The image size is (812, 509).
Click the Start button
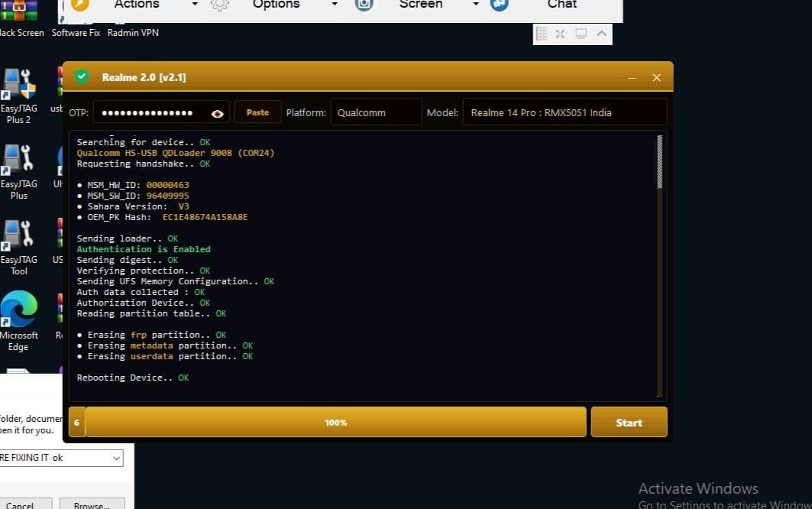[629, 423]
